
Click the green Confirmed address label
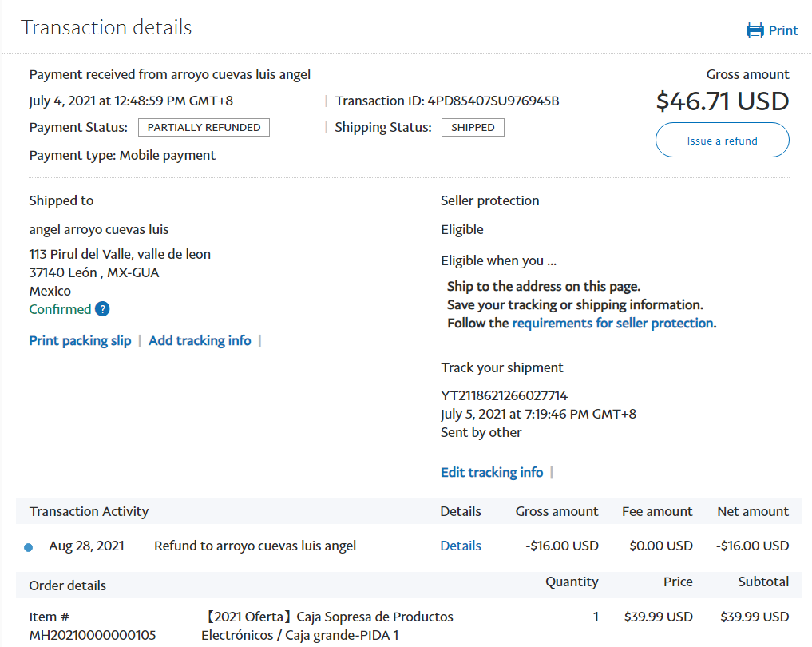pyautogui.click(x=60, y=309)
